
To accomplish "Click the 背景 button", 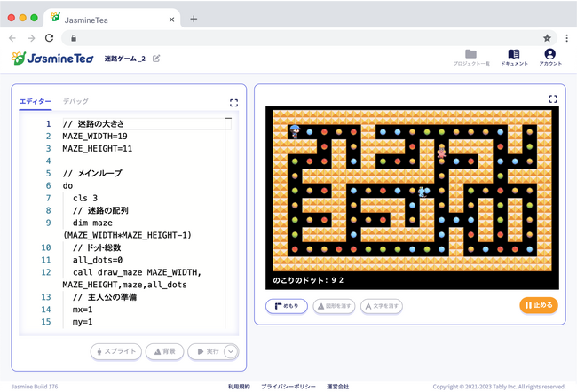I will (163, 351).
